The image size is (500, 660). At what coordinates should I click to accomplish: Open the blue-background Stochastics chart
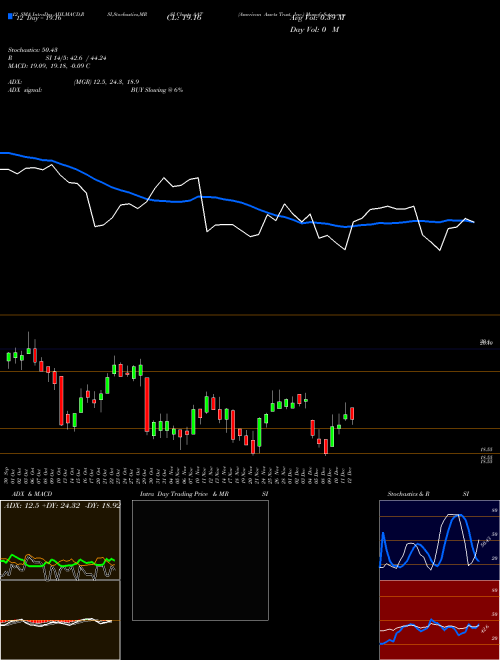coord(439,540)
